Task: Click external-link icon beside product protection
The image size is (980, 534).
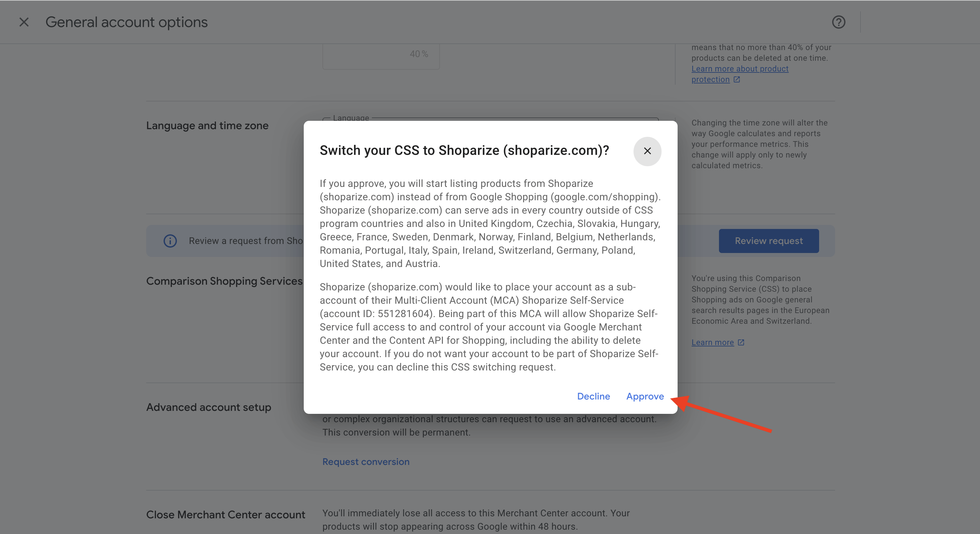Action: coord(737,79)
